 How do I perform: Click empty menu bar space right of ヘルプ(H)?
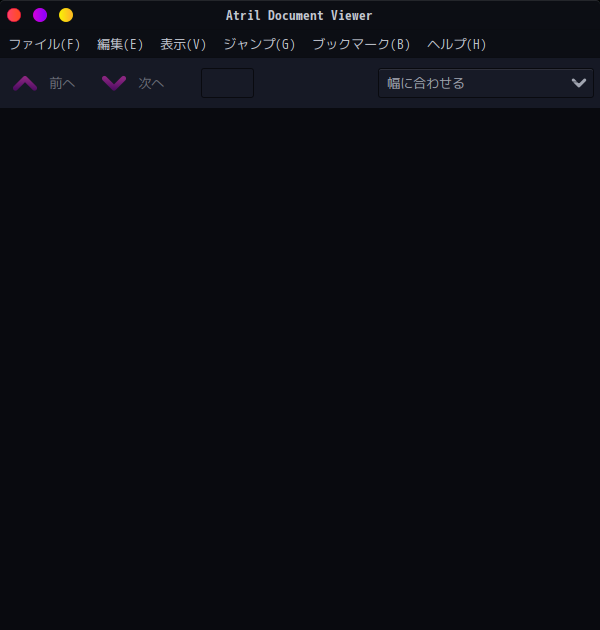click(543, 44)
